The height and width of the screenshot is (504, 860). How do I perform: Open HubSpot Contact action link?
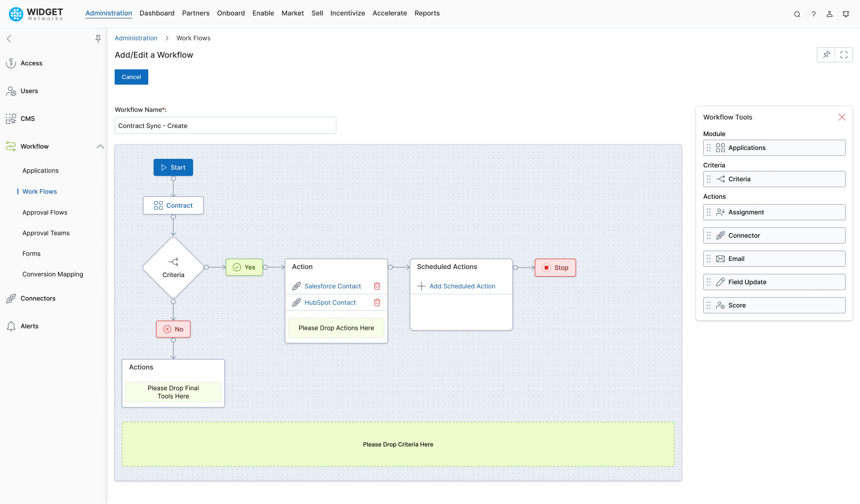point(330,303)
